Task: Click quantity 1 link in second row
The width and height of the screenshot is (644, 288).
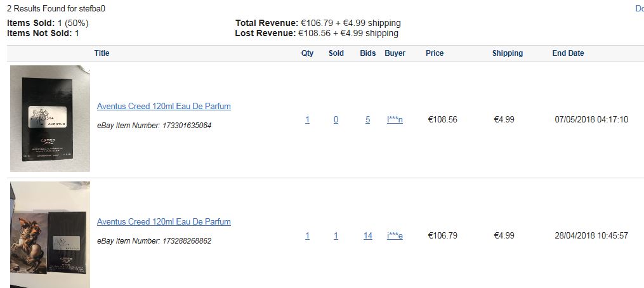Action: point(307,236)
